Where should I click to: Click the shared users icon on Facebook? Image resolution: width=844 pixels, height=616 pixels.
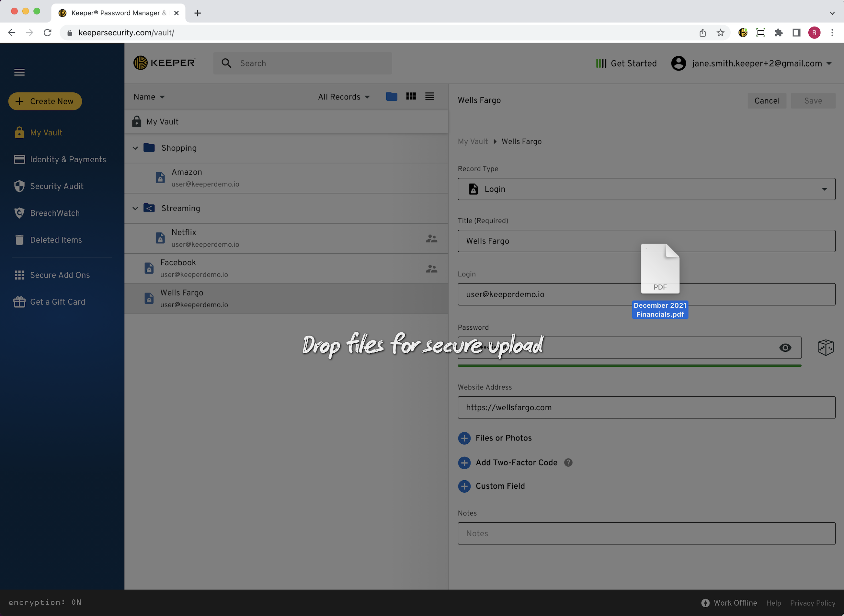point(432,269)
